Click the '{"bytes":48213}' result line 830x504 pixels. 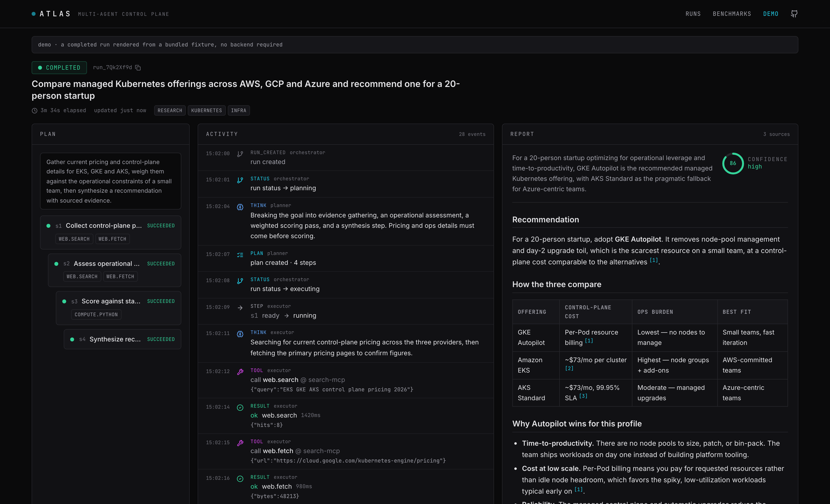point(274,496)
